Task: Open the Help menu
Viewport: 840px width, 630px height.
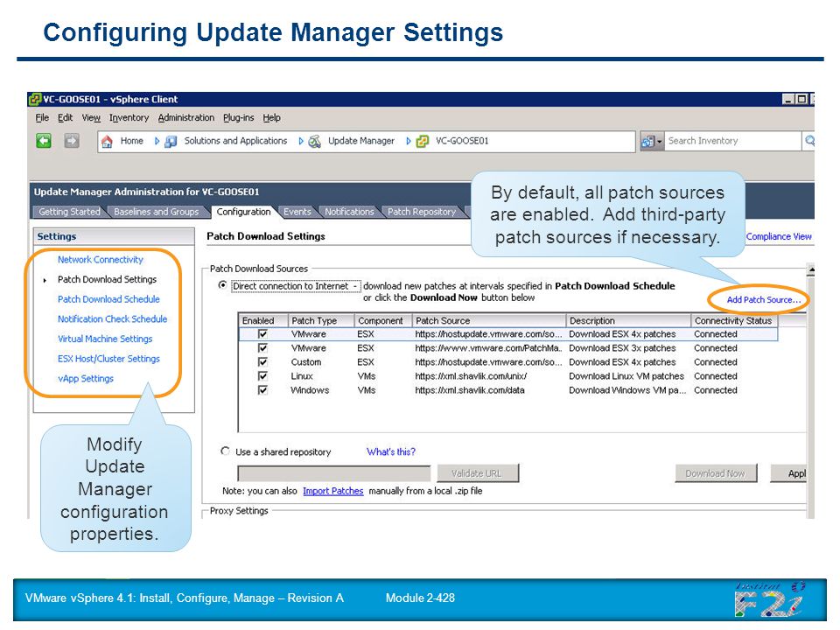Action: click(x=271, y=117)
